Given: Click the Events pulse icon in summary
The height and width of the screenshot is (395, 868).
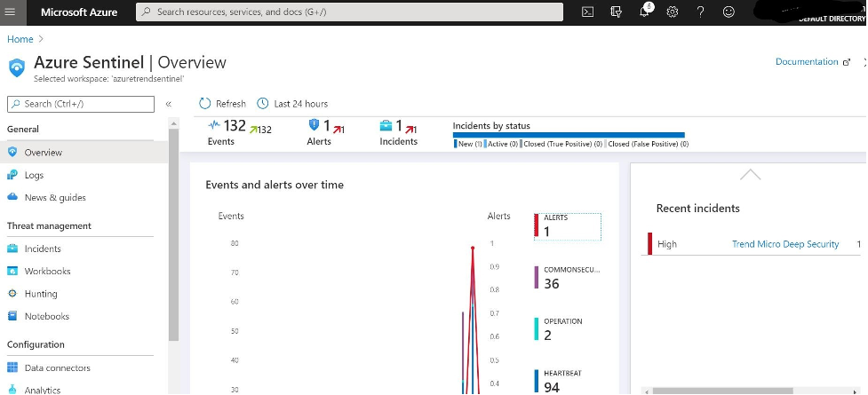Looking at the screenshot, I should point(214,125).
